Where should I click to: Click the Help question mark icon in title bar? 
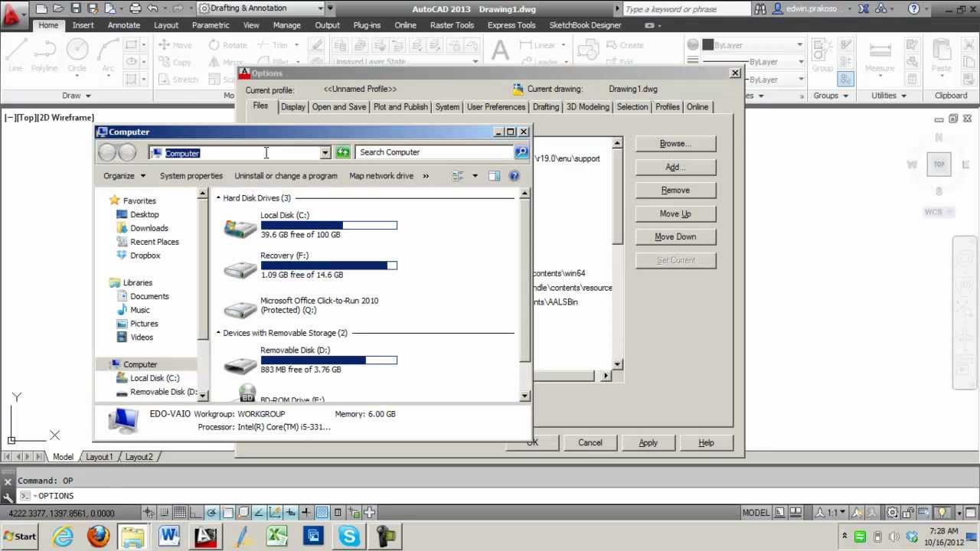[914, 9]
